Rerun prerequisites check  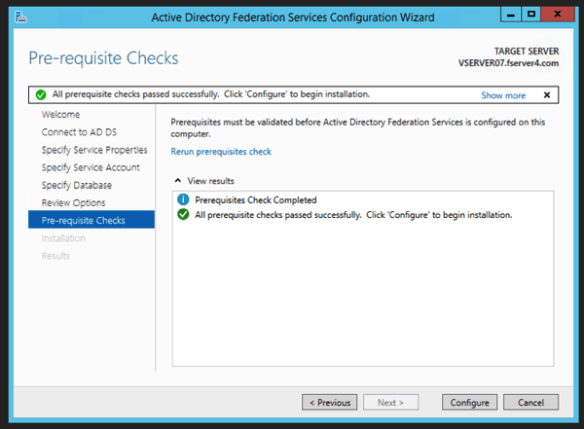coord(221,152)
